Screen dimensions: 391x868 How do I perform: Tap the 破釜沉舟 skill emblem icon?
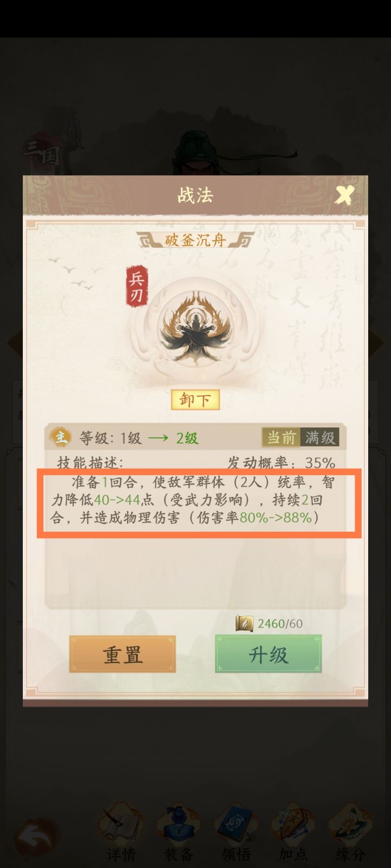tap(195, 326)
